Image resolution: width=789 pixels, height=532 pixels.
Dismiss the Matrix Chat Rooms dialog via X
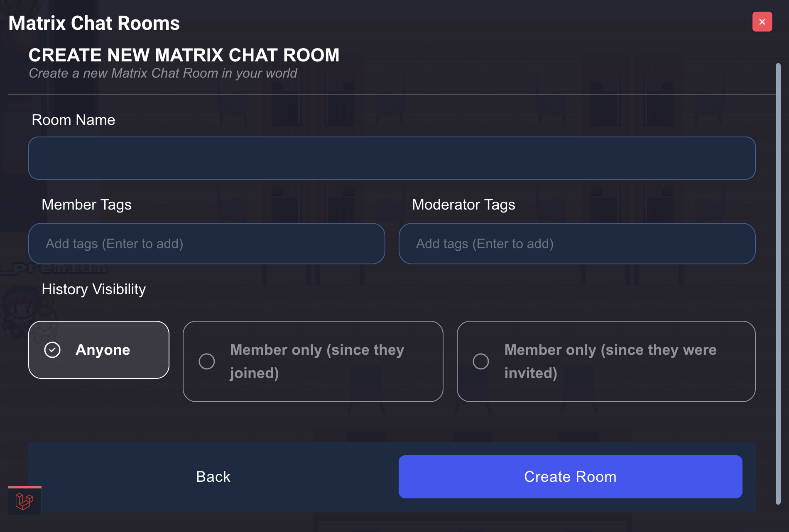tap(762, 22)
